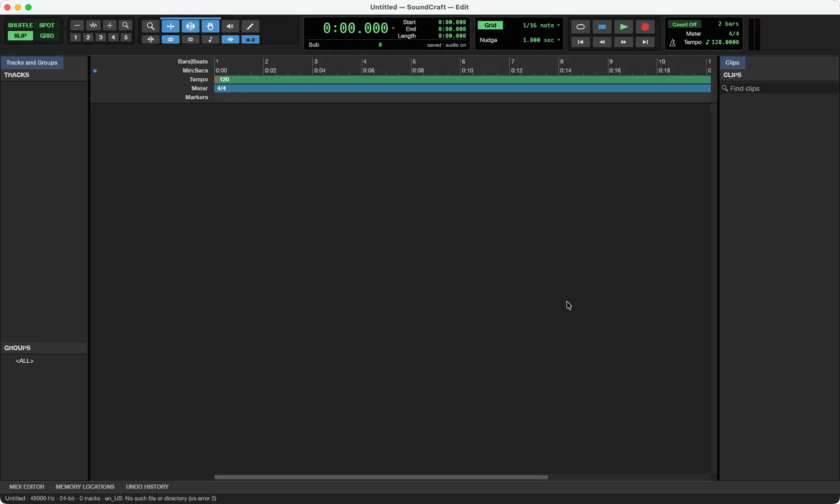
Task: Toggle the blue waveform button beside a-z
Action: [230, 40]
